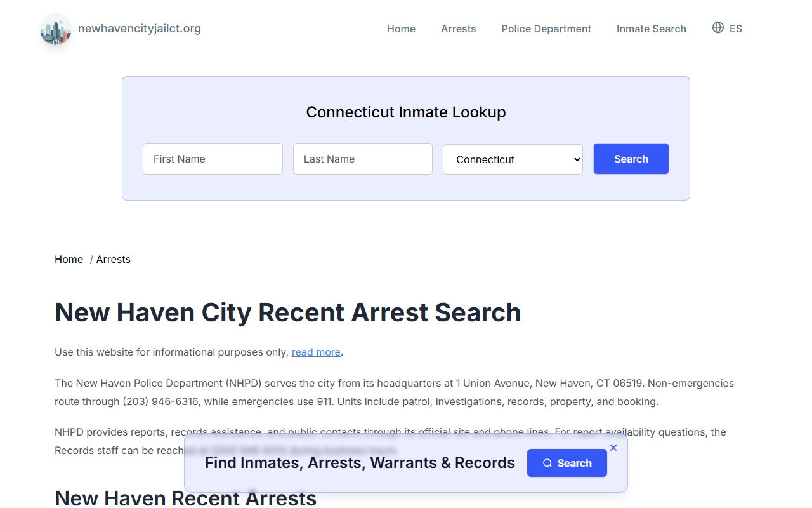
Task: Click the Connecticut Inmate Lookup heading
Action: click(406, 112)
